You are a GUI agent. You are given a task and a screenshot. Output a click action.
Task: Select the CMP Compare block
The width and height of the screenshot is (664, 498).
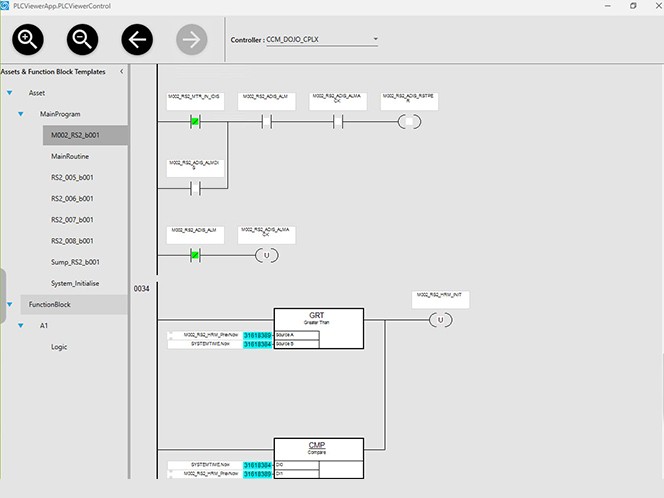[318, 459]
